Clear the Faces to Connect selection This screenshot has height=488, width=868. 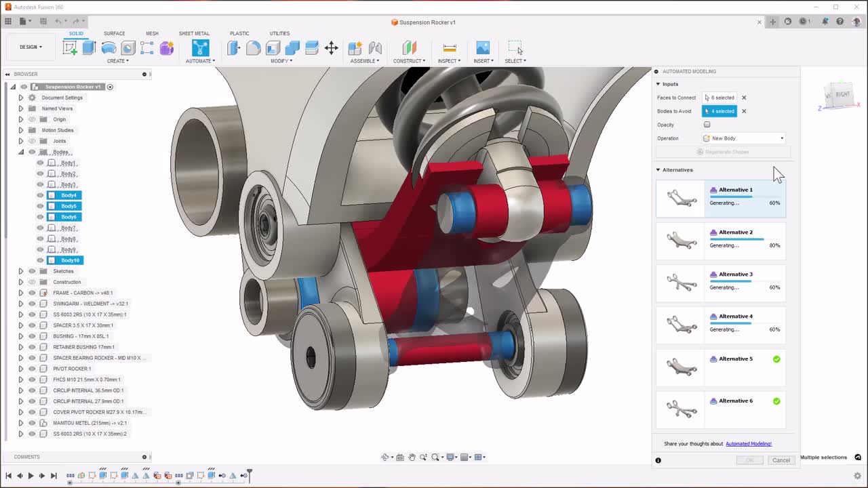(x=744, y=98)
